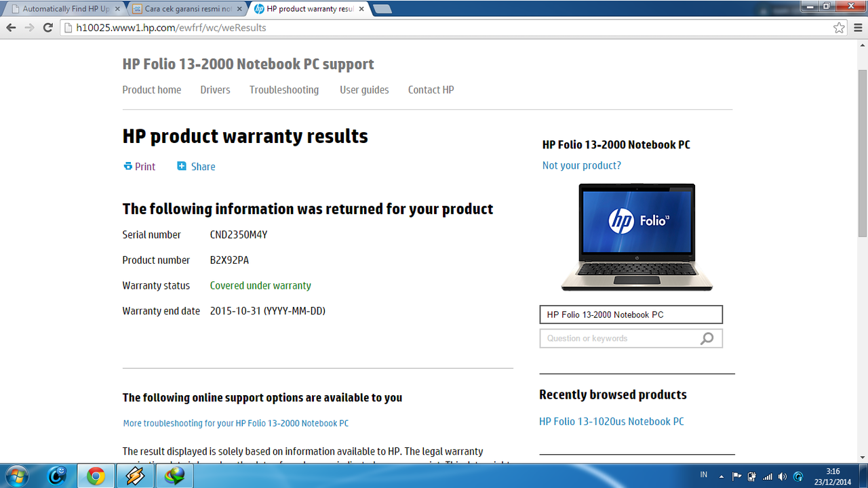Go back using the browser back arrow
Screen dimensions: 868x488
tap(11, 28)
